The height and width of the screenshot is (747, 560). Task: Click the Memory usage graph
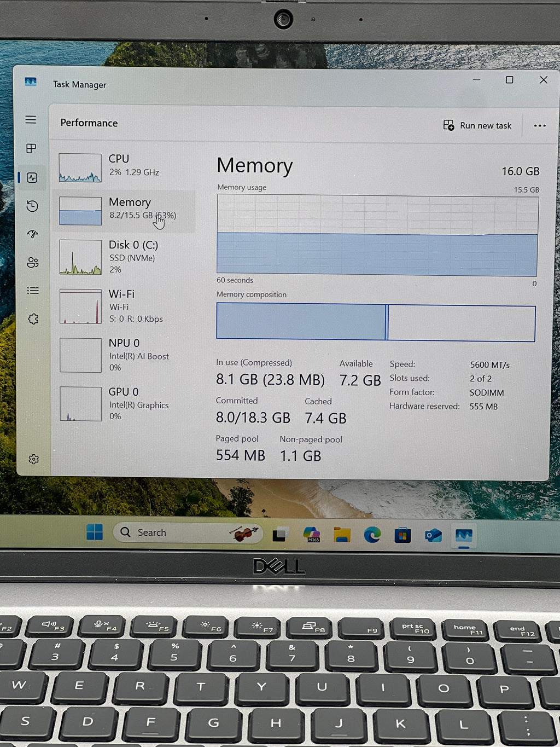click(377, 235)
